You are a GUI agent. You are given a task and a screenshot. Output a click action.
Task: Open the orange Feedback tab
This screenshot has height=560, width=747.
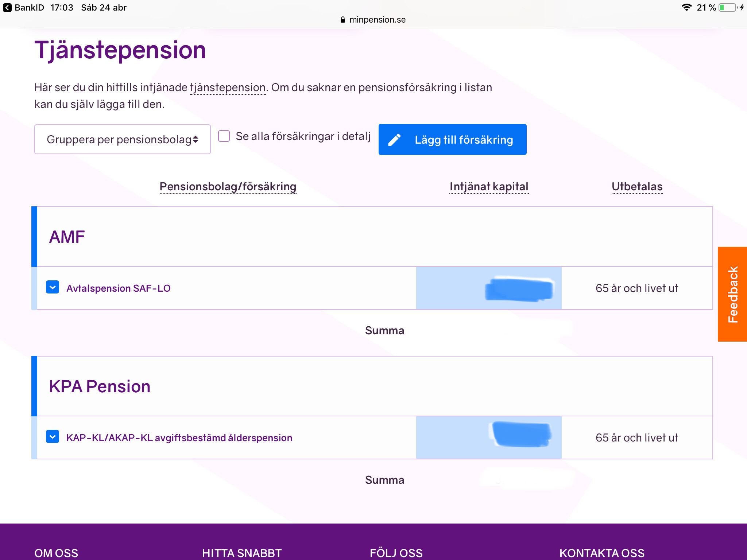[x=732, y=294]
